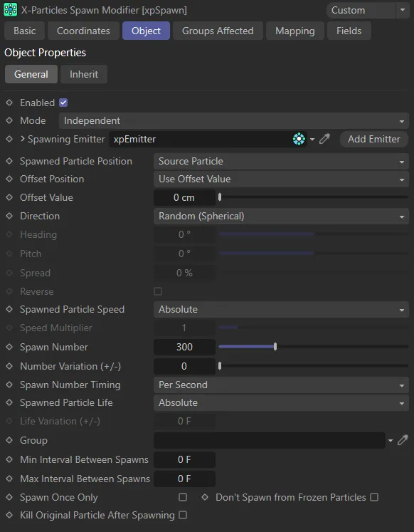
Task: Open Spawn Number Timing dropdown
Action: (x=281, y=385)
